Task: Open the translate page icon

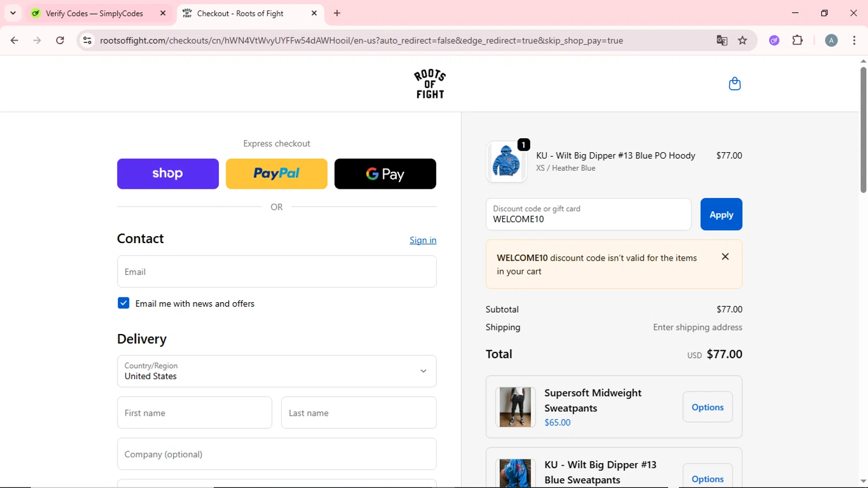Action: [722, 41]
